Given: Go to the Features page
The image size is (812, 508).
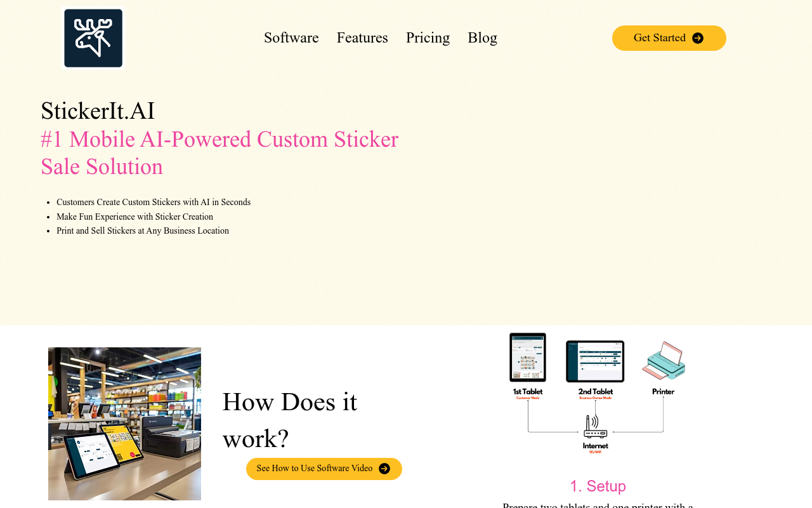Looking at the screenshot, I should 362,38.
